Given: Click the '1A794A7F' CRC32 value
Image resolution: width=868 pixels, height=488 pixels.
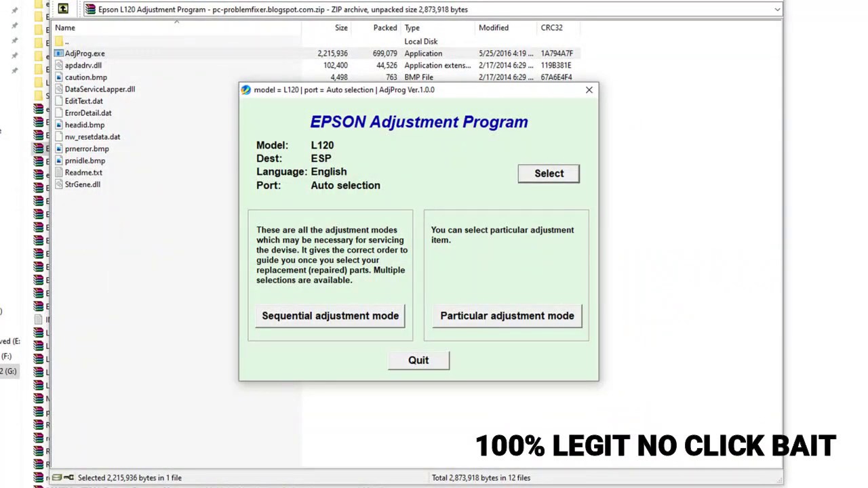Looking at the screenshot, I should [x=557, y=54].
